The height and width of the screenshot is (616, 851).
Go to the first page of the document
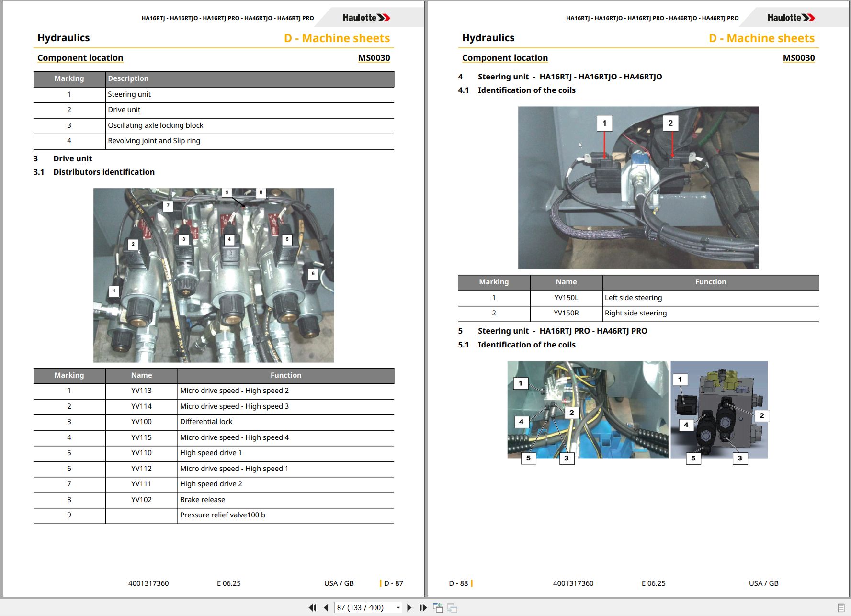[313, 607]
